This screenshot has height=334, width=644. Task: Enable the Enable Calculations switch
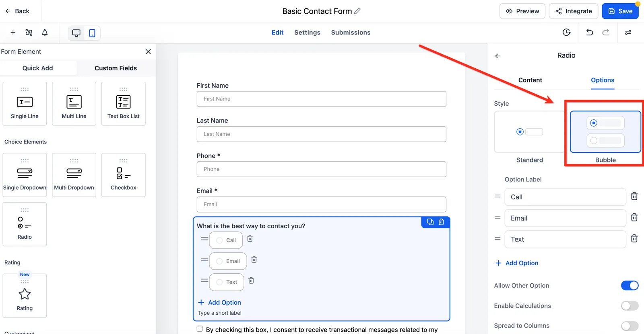click(x=630, y=306)
